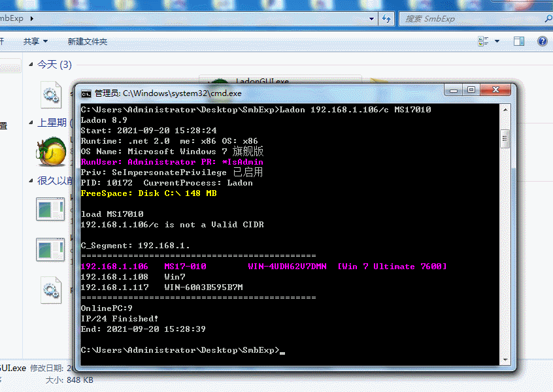Select the first screenshot thumbnail file
Screen dimensions: 553x392
click(x=50, y=209)
